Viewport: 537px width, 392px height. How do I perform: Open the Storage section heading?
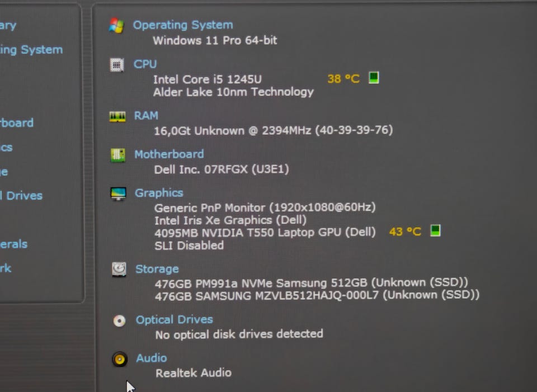tap(157, 269)
